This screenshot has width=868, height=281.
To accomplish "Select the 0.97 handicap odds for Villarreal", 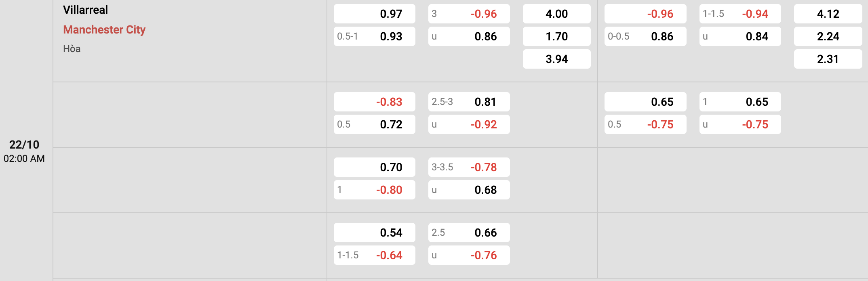I will [374, 14].
